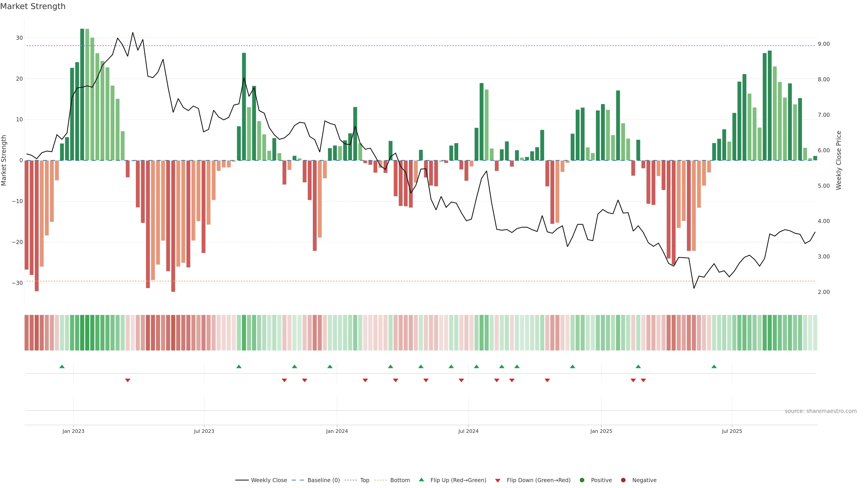The height and width of the screenshot is (488, 868).
Task: Click the Jul 2025 x-axis label
Action: tap(731, 431)
